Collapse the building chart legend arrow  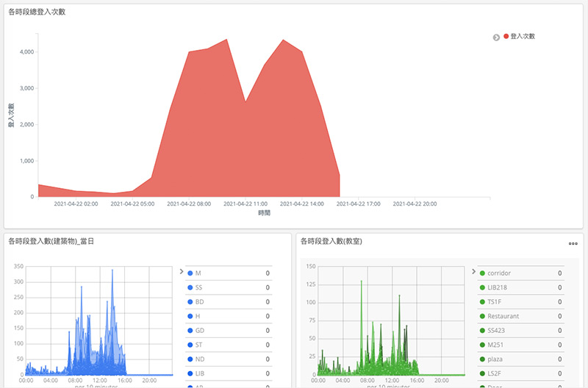181,271
